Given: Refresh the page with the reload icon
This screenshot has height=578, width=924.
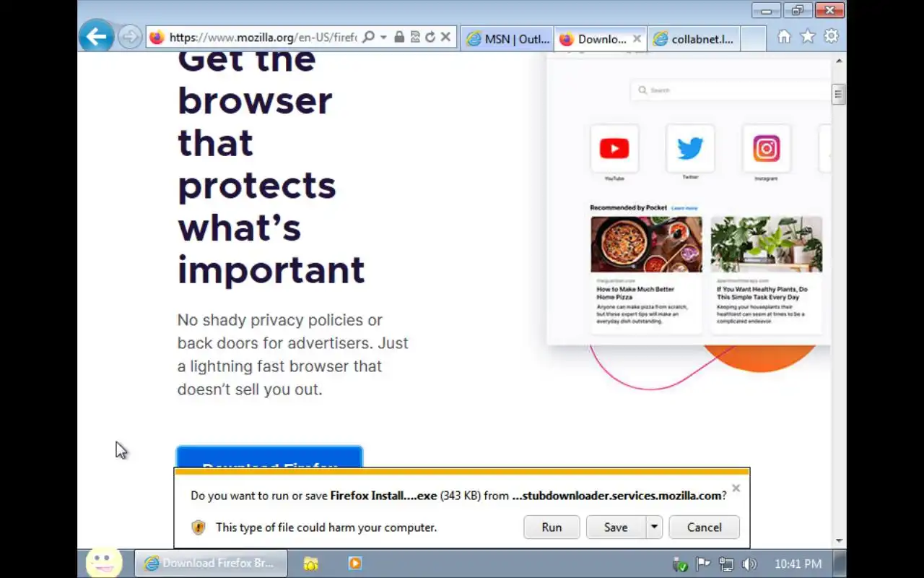Looking at the screenshot, I should (x=430, y=38).
